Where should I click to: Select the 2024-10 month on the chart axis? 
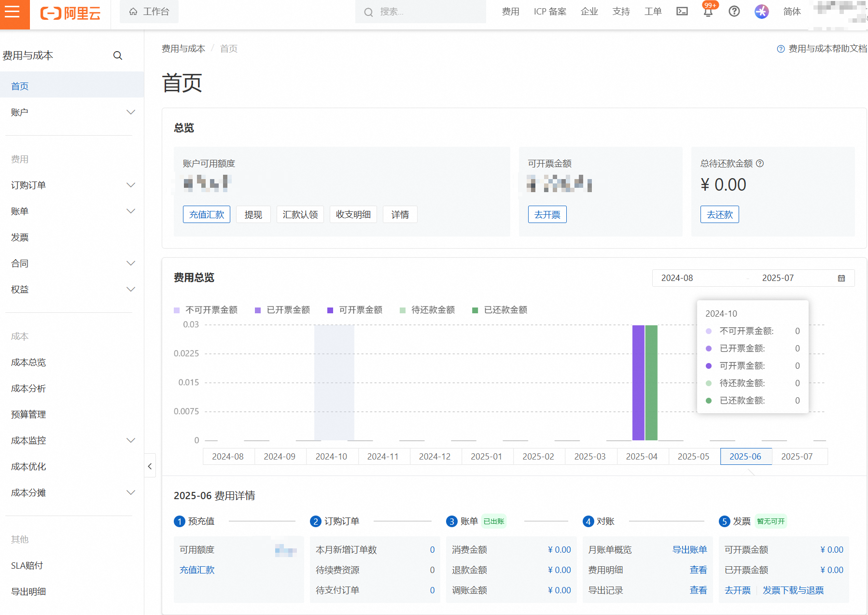coord(332,457)
